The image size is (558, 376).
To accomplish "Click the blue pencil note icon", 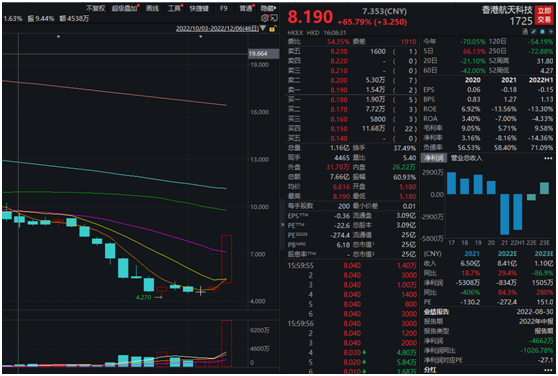I will point(534,32).
